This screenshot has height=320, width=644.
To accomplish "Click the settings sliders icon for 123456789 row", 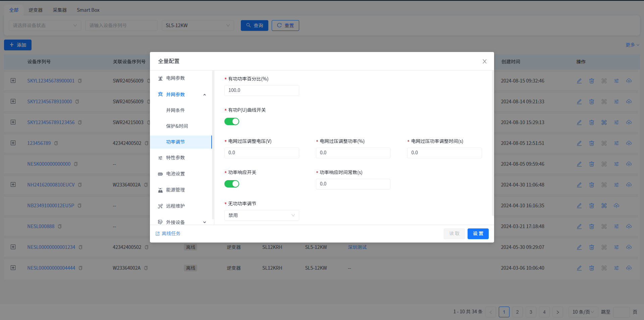I will click(616, 143).
